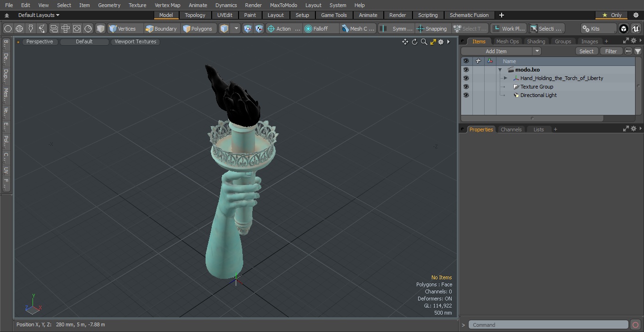Screen dimensions: 644x332
Task: Open dropdown arrow next to Add Item
Action: (x=537, y=51)
